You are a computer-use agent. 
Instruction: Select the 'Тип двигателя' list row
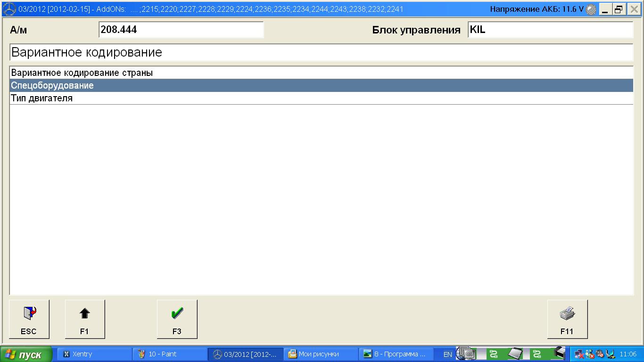[x=321, y=99]
